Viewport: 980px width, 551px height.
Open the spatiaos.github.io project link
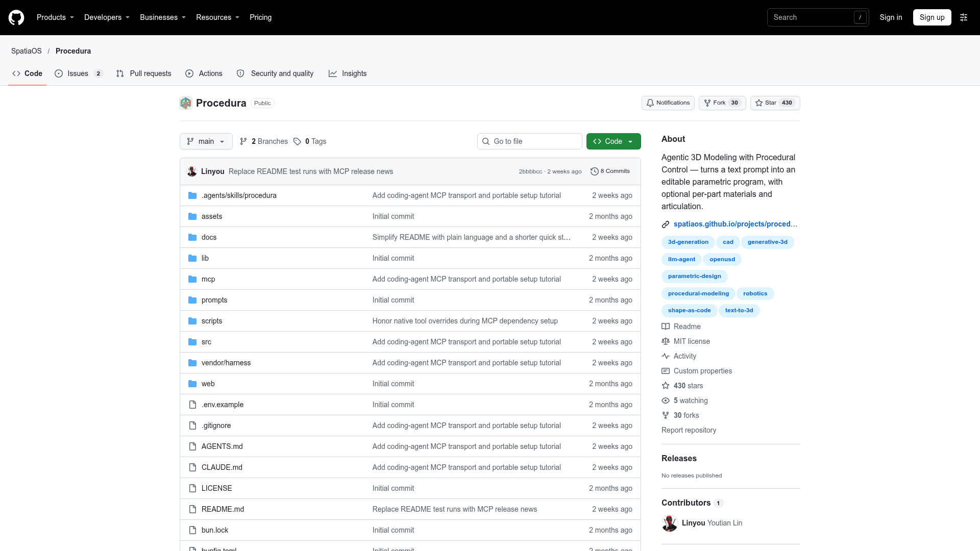tap(736, 224)
